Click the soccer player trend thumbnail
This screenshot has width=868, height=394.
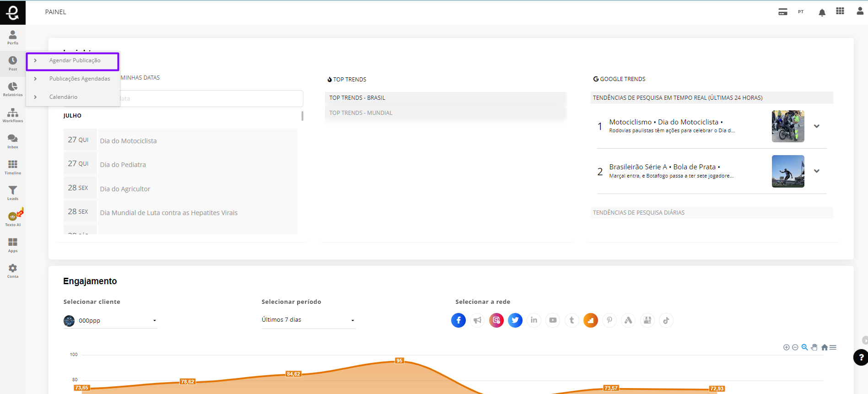coord(788,171)
